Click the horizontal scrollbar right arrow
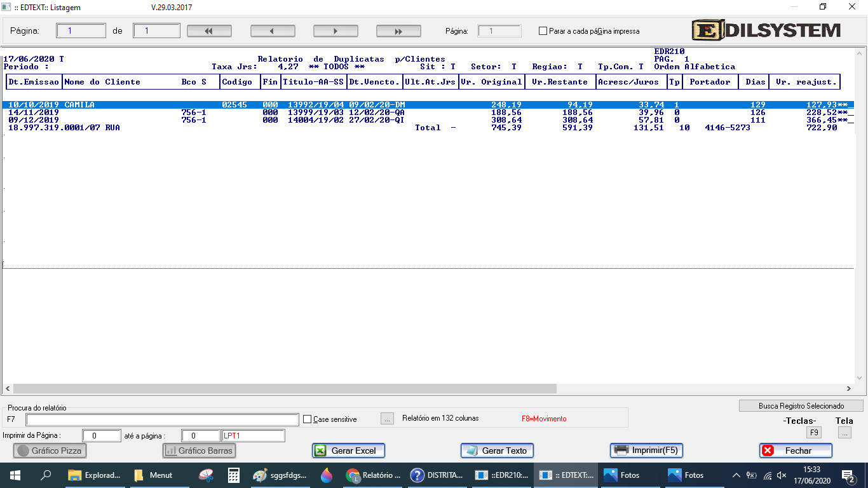Viewport: 868px width, 488px height. point(848,389)
